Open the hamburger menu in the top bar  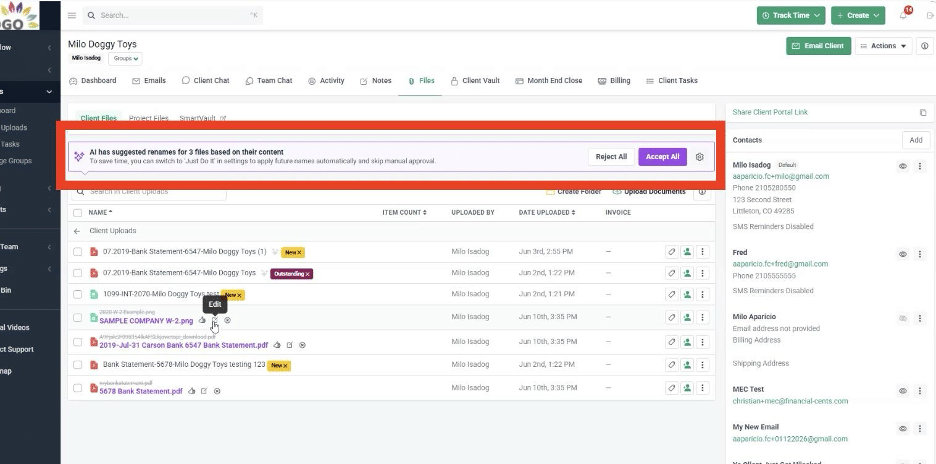pos(72,16)
